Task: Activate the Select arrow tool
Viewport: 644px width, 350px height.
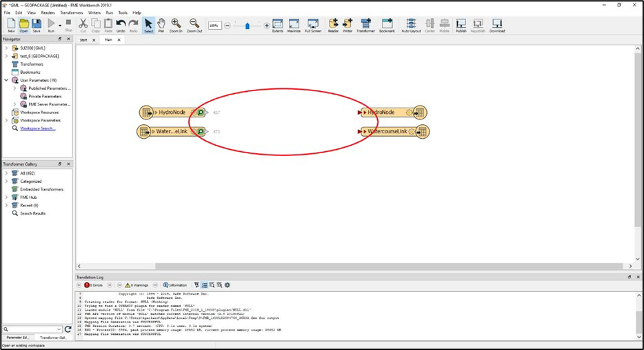Action: click(149, 25)
